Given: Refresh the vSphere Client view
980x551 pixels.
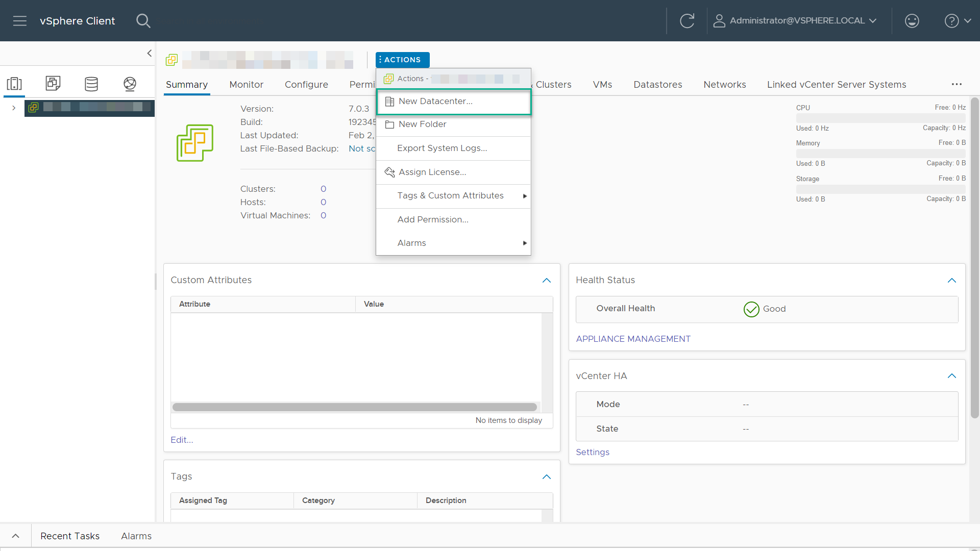Looking at the screenshot, I should click(x=687, y=21).
